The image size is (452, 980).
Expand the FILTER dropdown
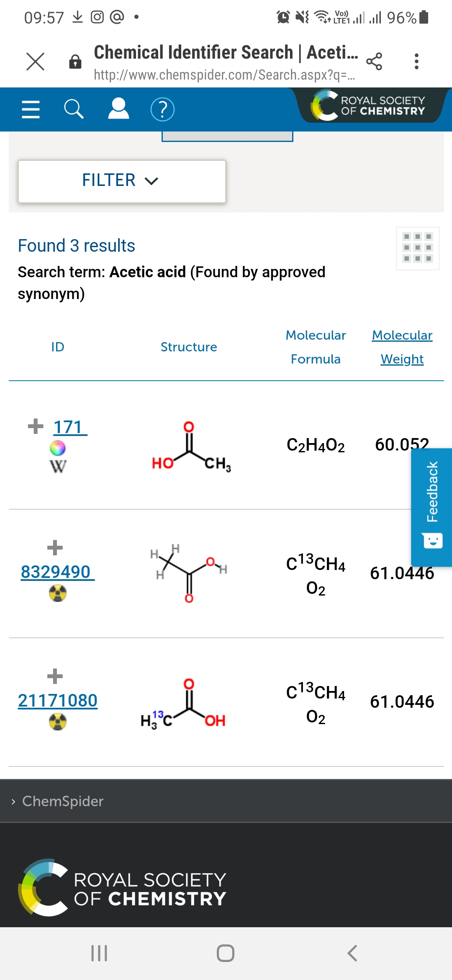coord(122,181)
